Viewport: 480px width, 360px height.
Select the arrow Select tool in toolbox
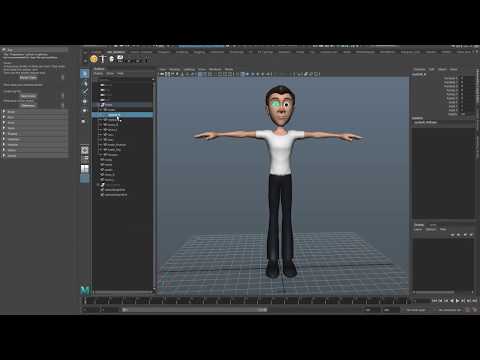(x=85, y=74)
